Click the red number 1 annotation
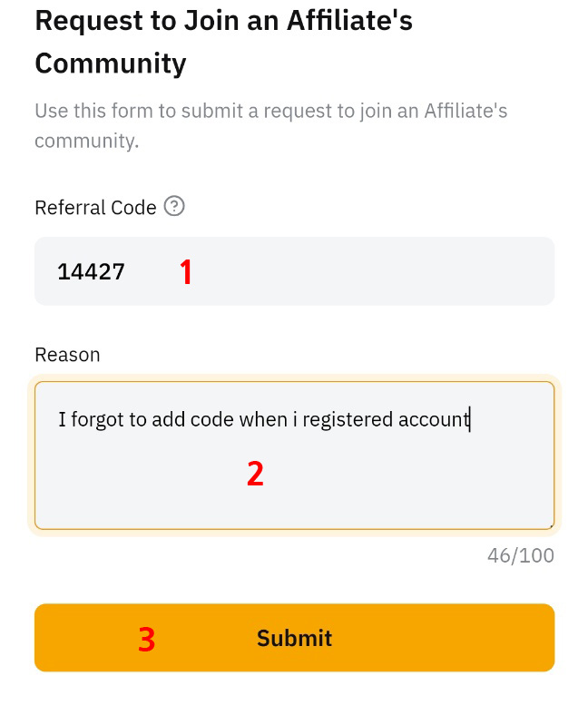The width and height of the screenshot is (588, 705). [x=186, y=272]
